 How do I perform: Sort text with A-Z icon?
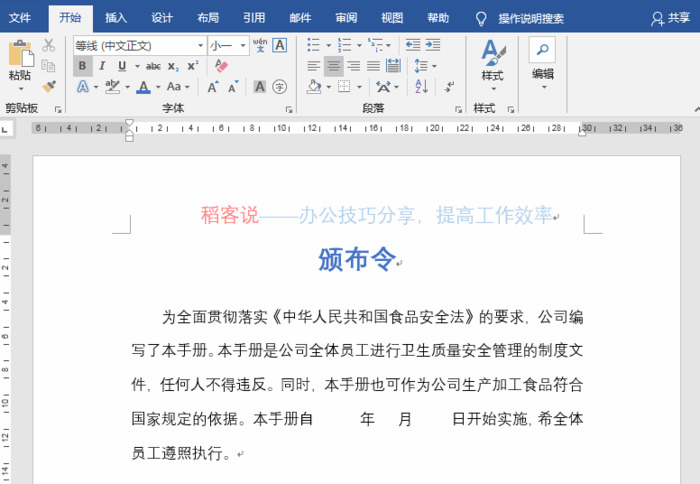click(x=421, y=87)
